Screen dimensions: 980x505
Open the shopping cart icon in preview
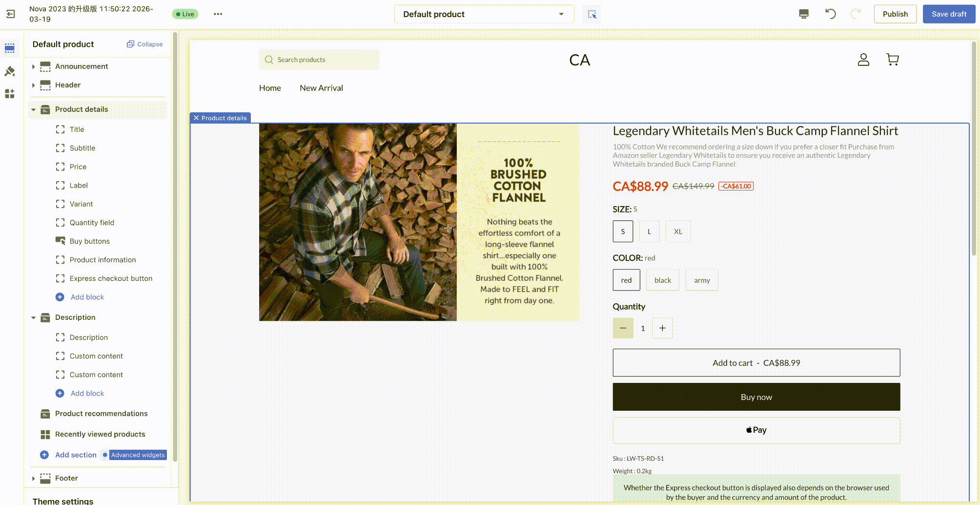(x=892, y=60)
